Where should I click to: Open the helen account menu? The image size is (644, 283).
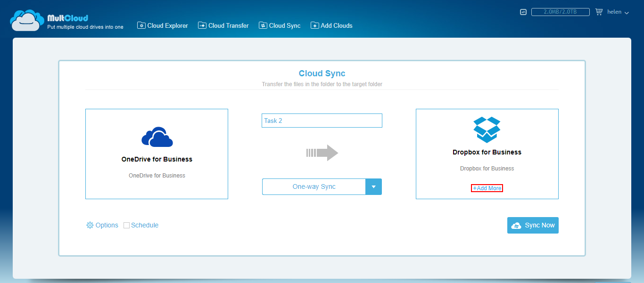coord(618,12)
